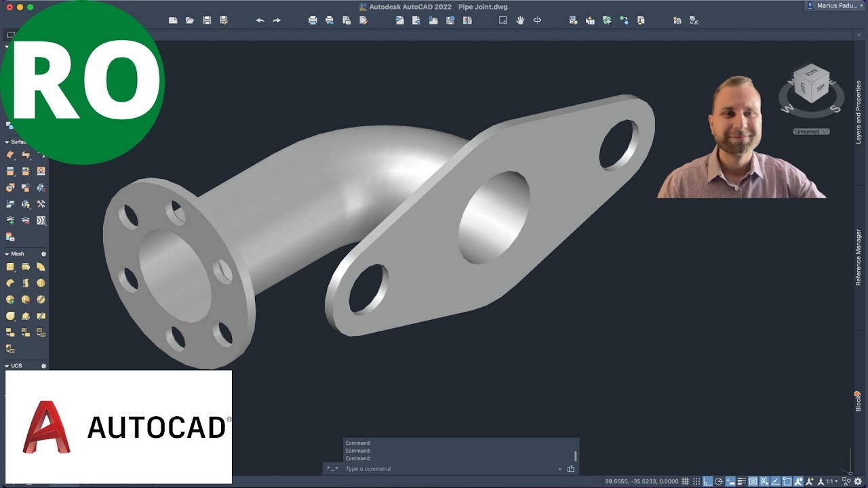Toggle Dynamic Input in the status bar
868x488 pixels.
[731, 481]
